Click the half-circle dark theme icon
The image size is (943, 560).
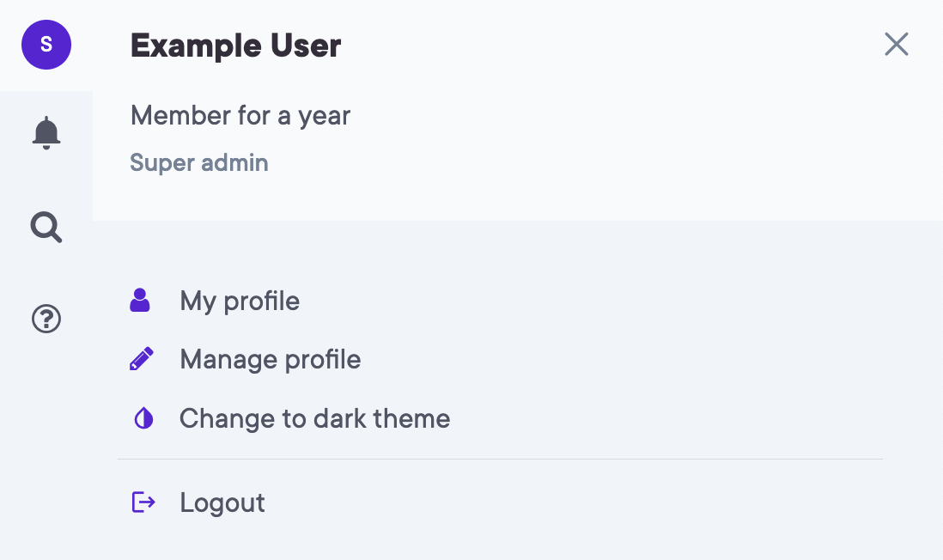(143, 418)
